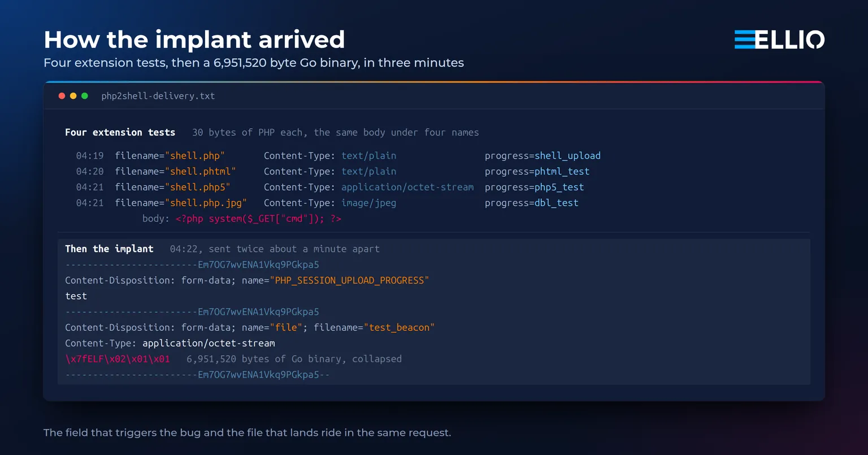Click the yellow minimize dot on the code window
Image resolution: width=868 pixels, height=455 pixels.
coord(73,96)
